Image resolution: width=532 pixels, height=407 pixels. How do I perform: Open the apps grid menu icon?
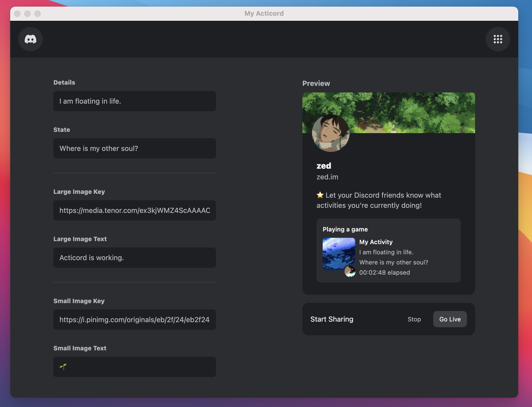[498, 39]
